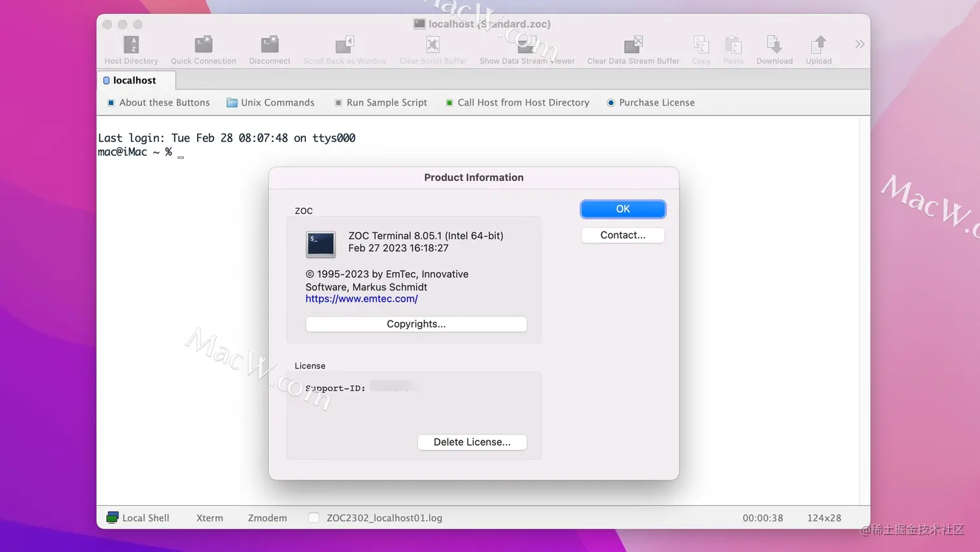Click the window title document icon
This screenshot has height=552, width=980.
419,24
